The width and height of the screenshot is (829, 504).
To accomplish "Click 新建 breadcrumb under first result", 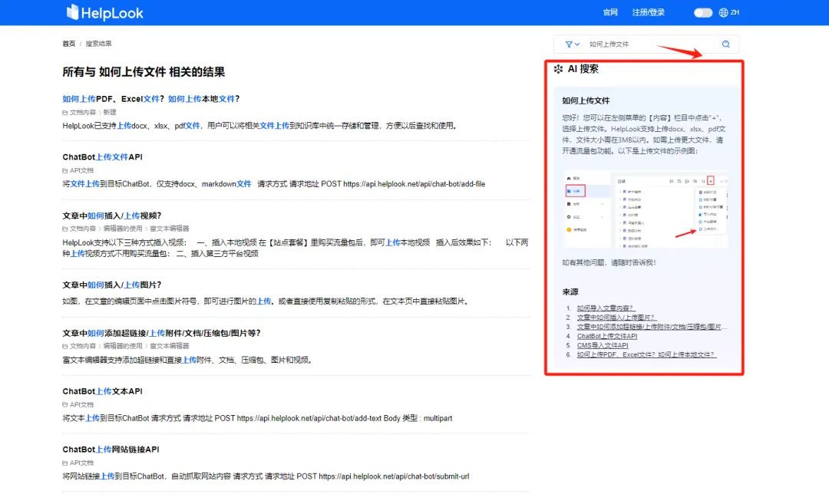I will (x=110, y=113).
